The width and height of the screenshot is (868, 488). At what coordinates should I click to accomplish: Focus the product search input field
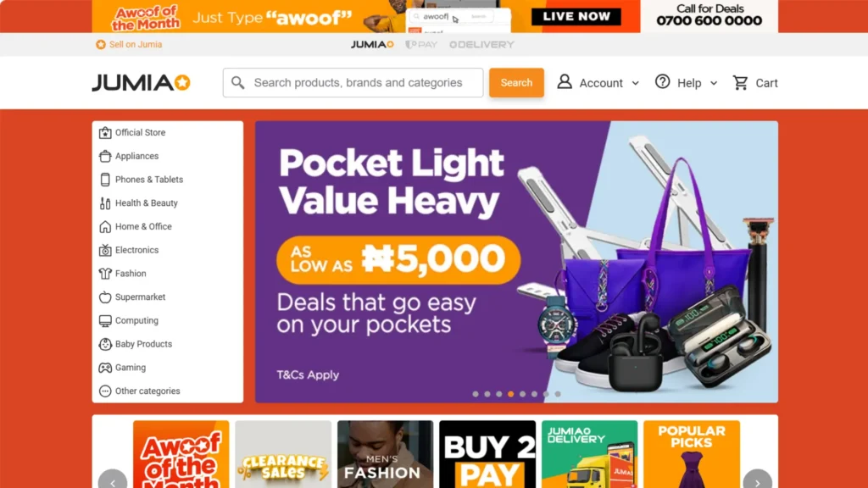pyautogui.click(x=353, y=82)
